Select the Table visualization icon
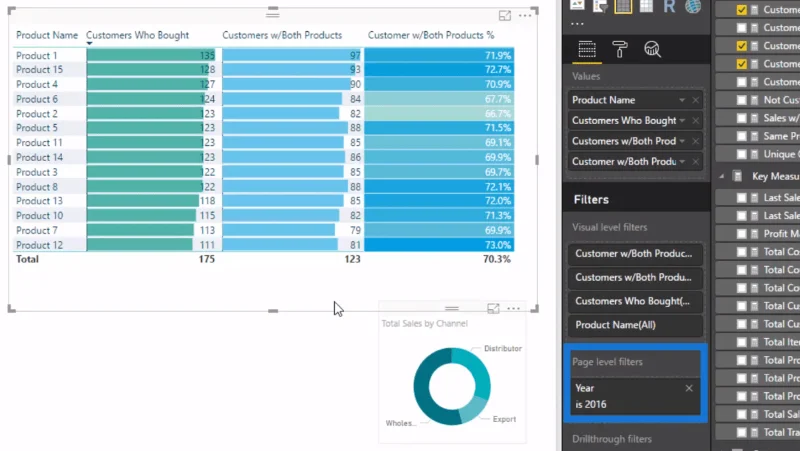 pyautogui.click(x=623, y=6)
